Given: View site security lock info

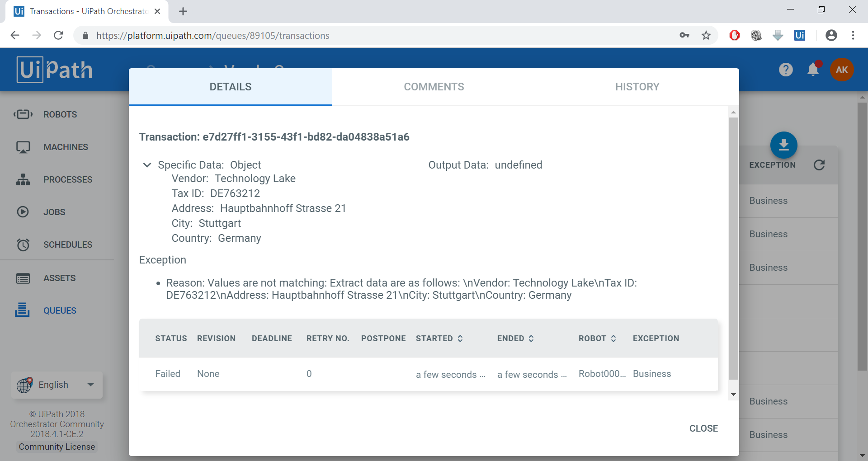Looking at the screenshot, I should tap(85, 35).
